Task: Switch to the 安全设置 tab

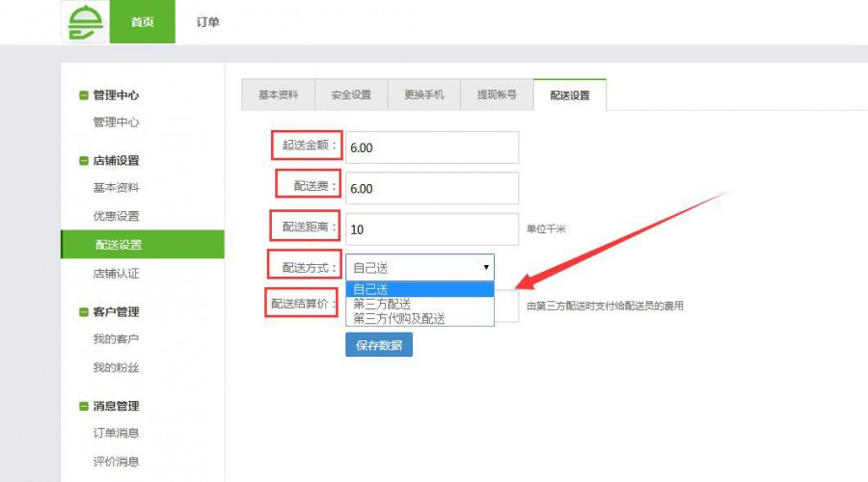Action: [351, 94]
